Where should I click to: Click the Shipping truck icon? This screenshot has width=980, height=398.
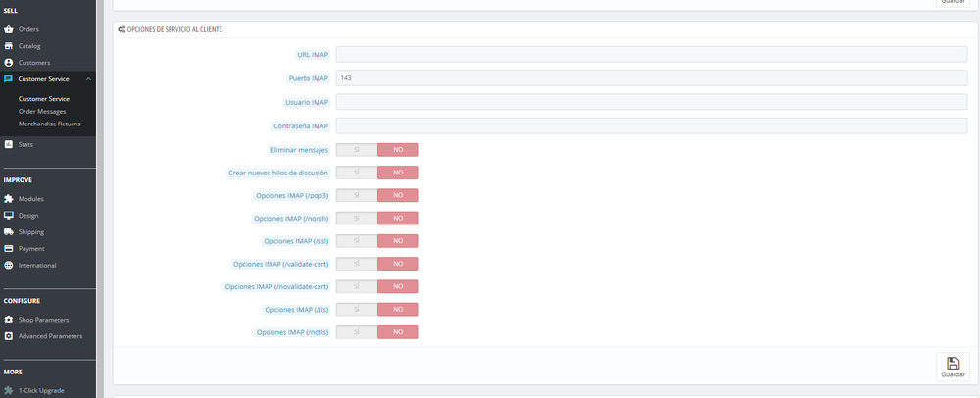(8, 231)
